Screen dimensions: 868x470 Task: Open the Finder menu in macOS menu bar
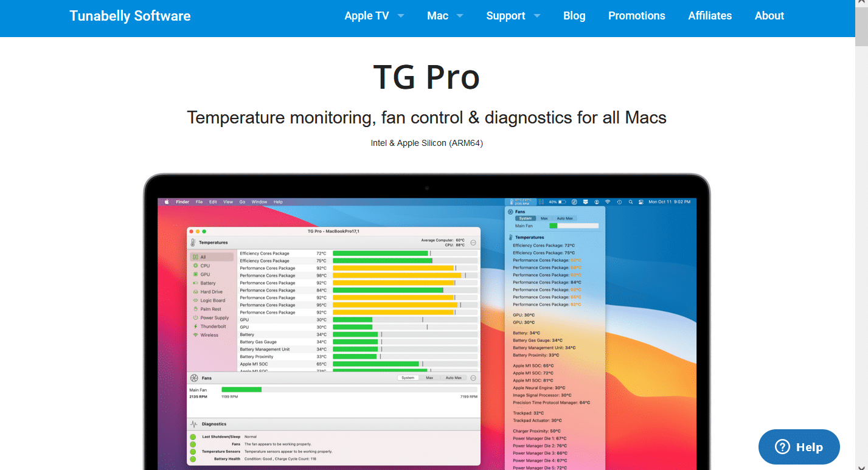point(182,202)
